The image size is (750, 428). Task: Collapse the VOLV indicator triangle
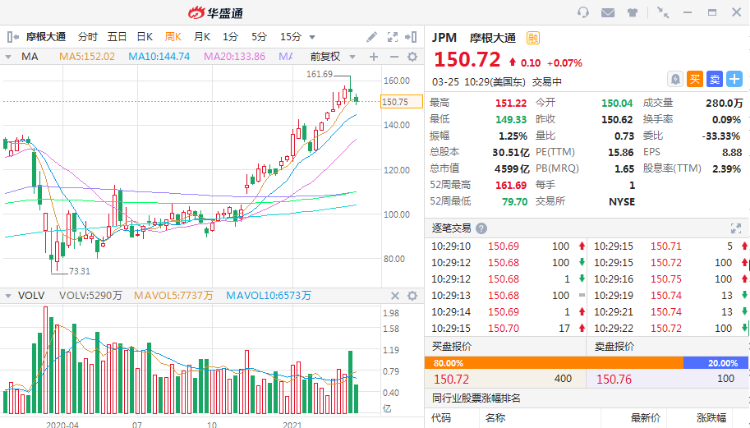click(x=8, y=296)
